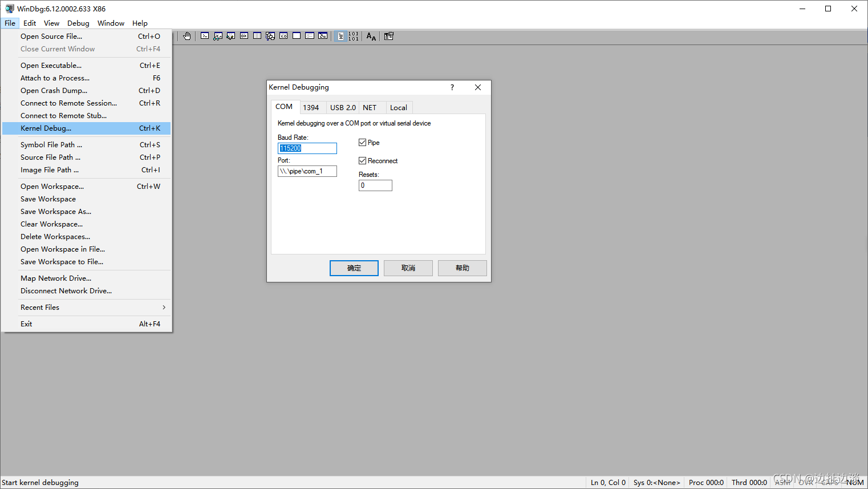Select Open Workspace in File menu item
Viewport: 868px width, 489px height.
point(87,249)
